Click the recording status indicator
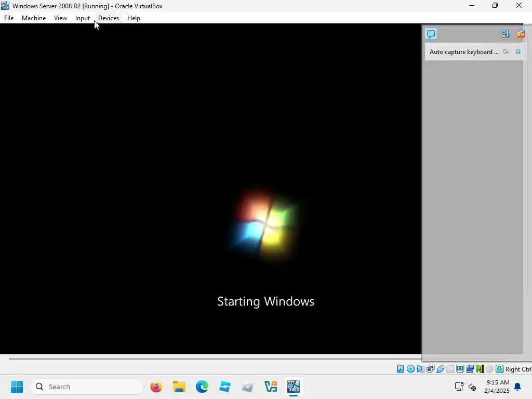The image size is (532, 399). tap(470, 369)
